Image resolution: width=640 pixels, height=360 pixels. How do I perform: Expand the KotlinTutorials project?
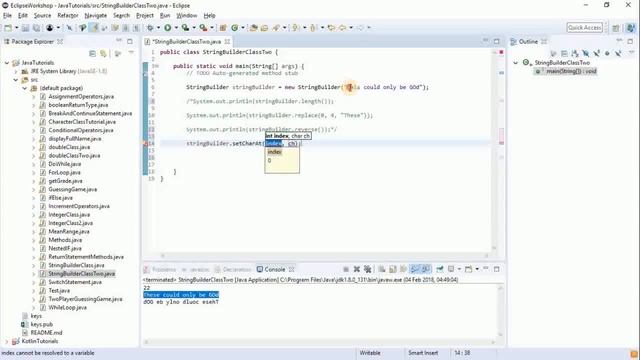[7, 341]
